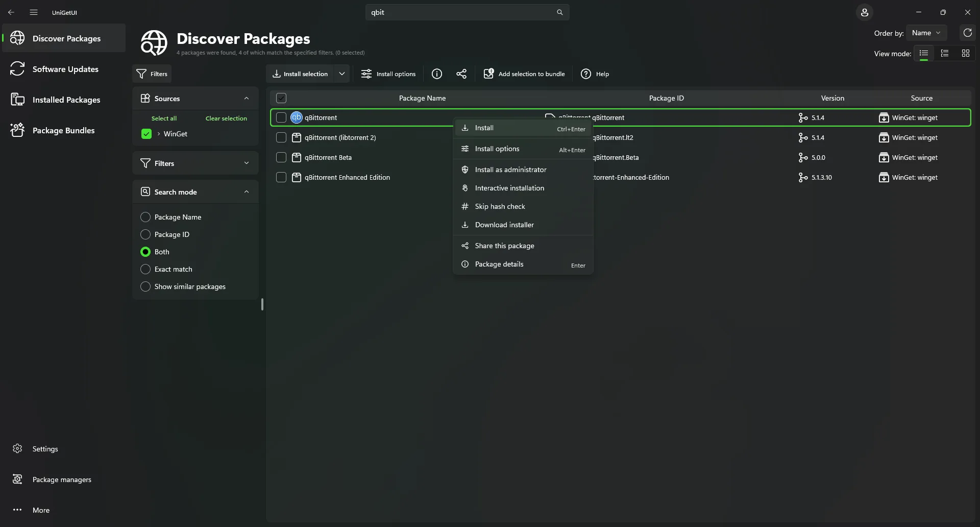Open the Order by Name dropdown
This screenshot has width=980, height=527.
tap(926, 33)
